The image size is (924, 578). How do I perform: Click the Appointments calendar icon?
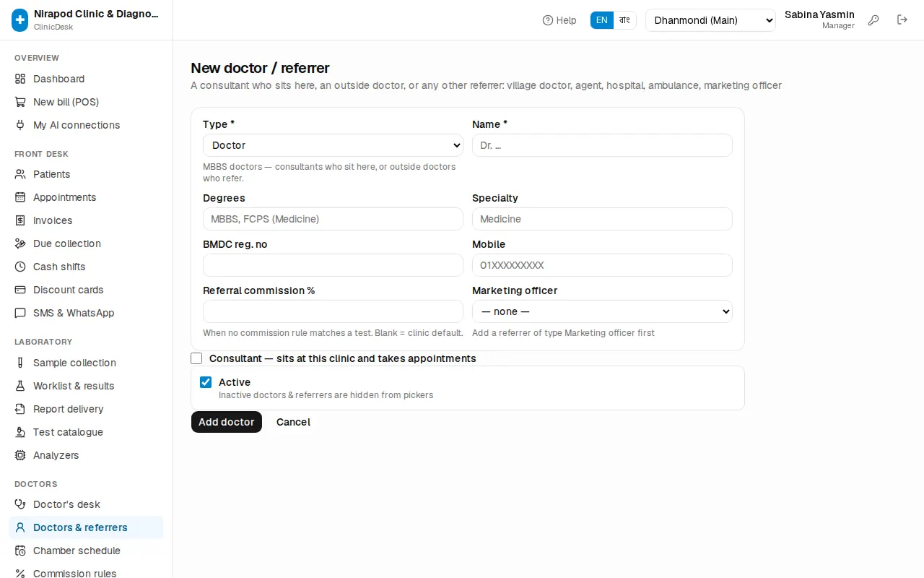click(20, 197)
